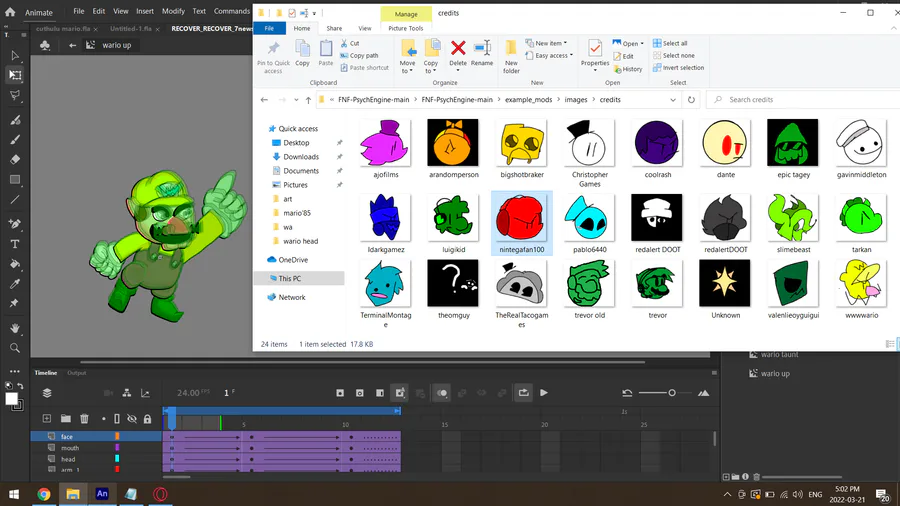Select the Eraser tool in Animate

click(x=15, y=159)
